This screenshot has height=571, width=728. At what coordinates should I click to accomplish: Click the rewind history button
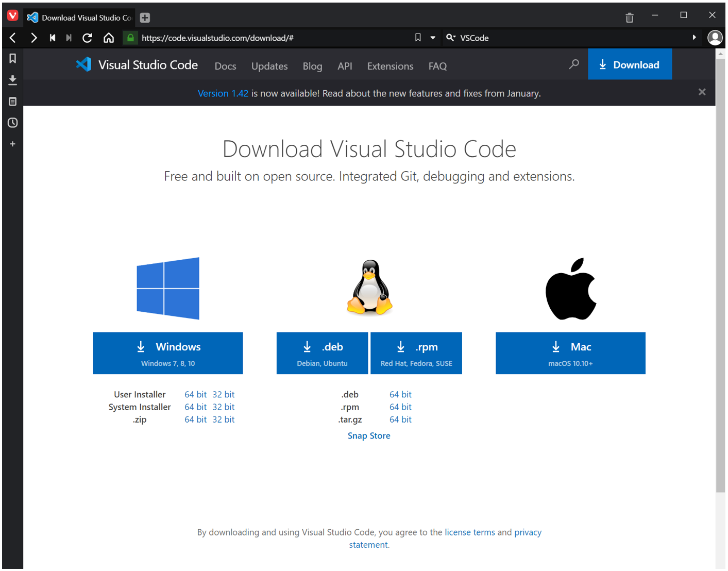pos(53,38)
